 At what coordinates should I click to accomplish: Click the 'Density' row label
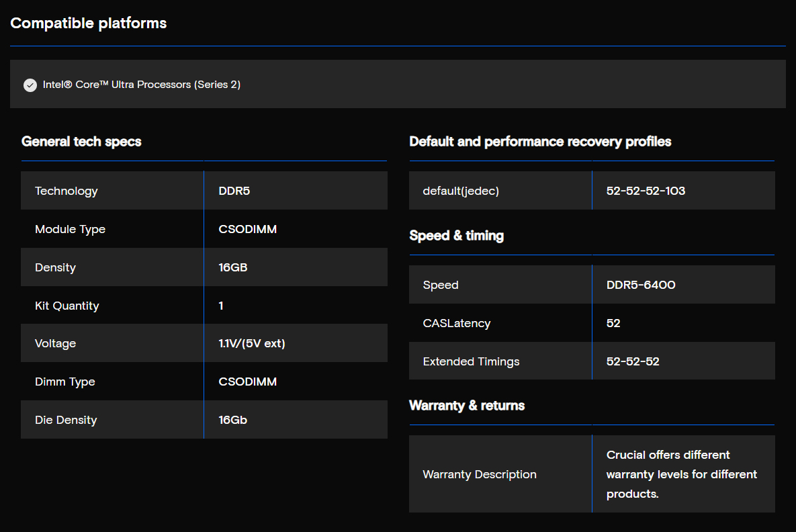tap(55, 267)
